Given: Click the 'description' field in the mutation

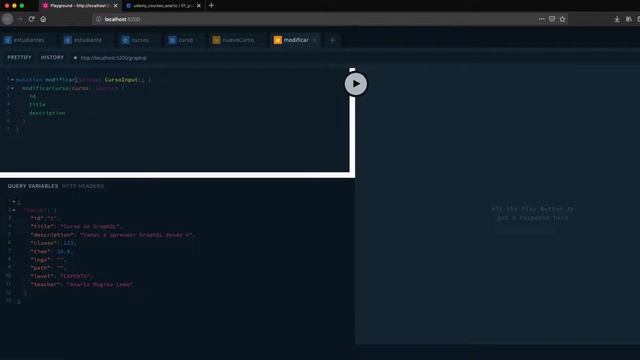Looking at the screenshot, I should (x=47, y=113).
